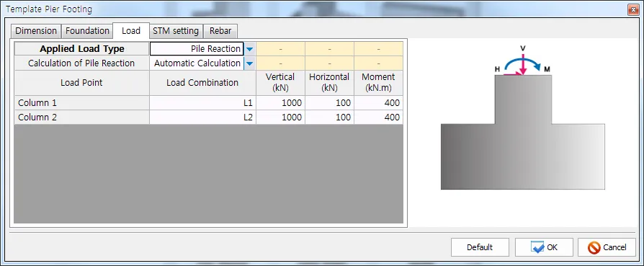Expand the Applied Load Type dropdown arrow
644x266 pixels.
tap(250, 49)
